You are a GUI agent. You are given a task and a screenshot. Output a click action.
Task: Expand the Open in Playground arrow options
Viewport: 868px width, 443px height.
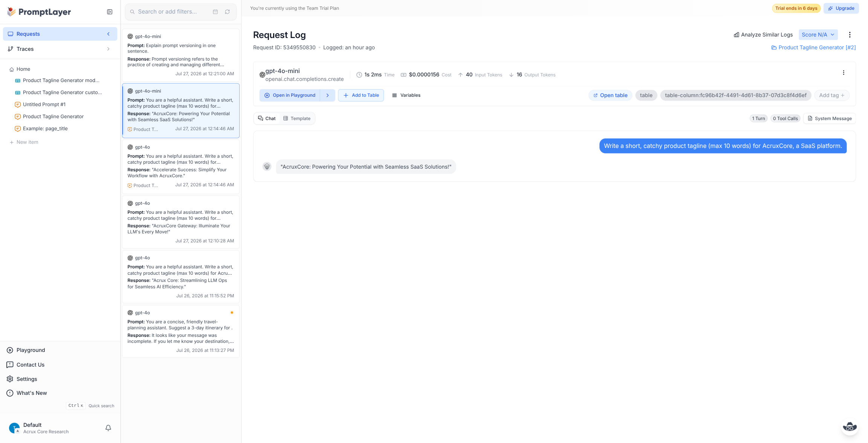[x=328, y=95]
